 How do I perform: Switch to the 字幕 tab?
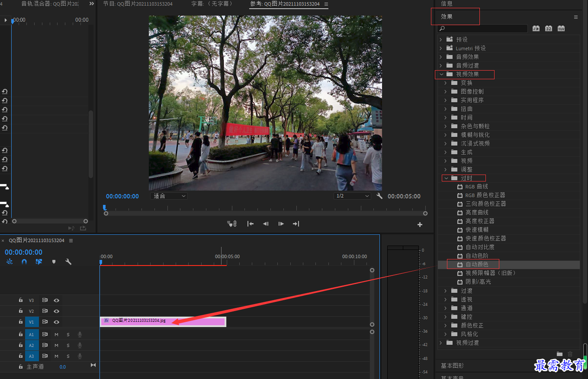tap(212, 3)
